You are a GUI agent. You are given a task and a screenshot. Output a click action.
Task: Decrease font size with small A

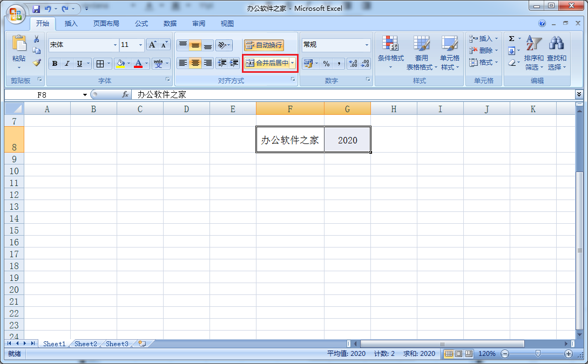click(x=164, y=45)
